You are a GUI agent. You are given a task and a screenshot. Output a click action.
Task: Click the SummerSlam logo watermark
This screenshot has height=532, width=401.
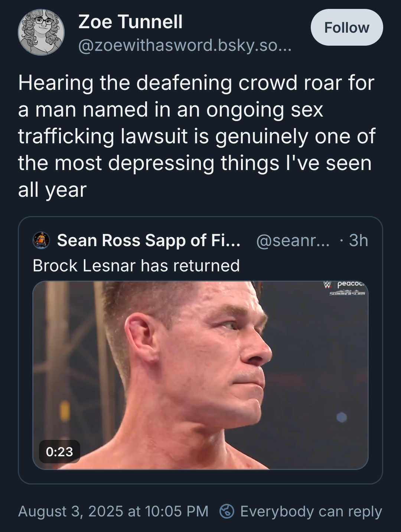tap(347, 293)
